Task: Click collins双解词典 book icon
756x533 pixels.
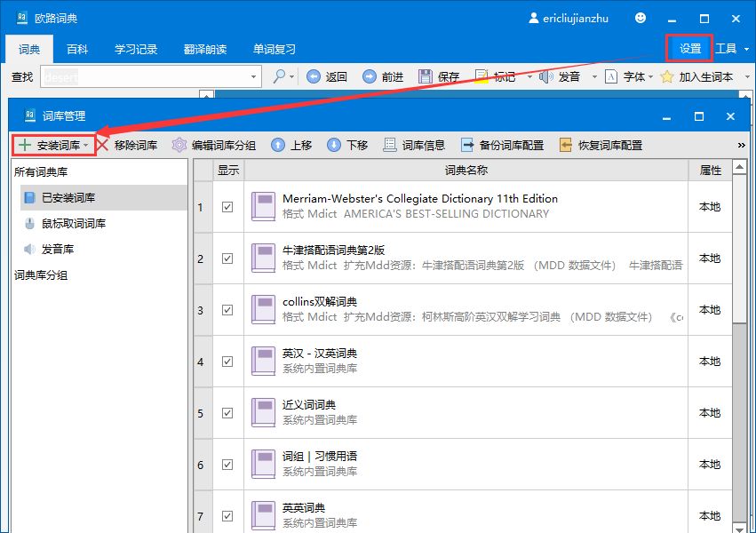Action: pyautogui.click(x=263, y=310)
